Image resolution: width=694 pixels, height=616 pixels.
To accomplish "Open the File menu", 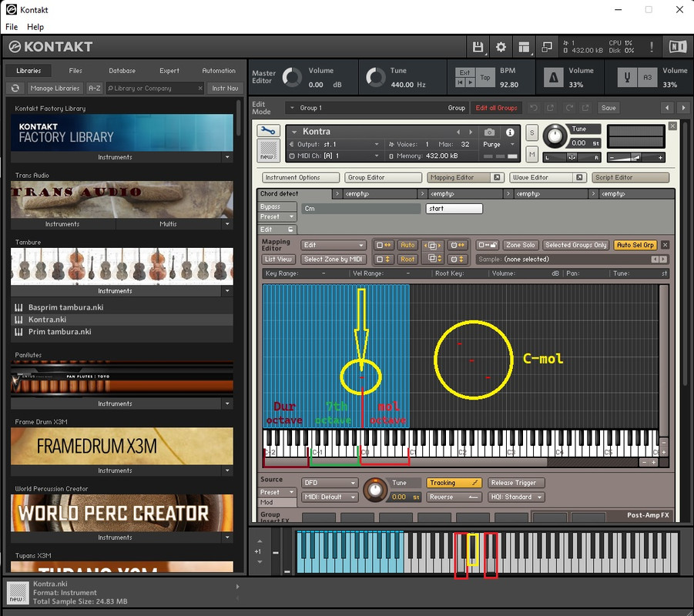I will point(12,27).
